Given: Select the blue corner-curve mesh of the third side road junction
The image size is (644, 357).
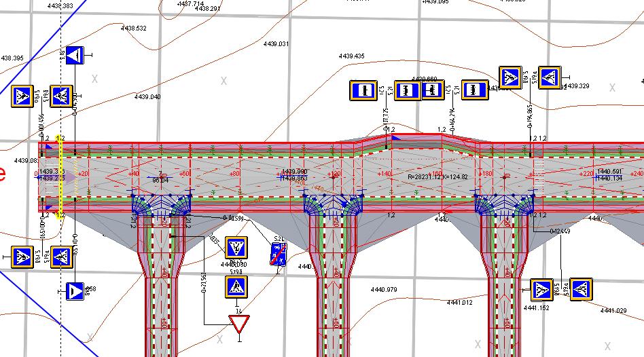Looking at the screenshot, I should tap(504, 204).
